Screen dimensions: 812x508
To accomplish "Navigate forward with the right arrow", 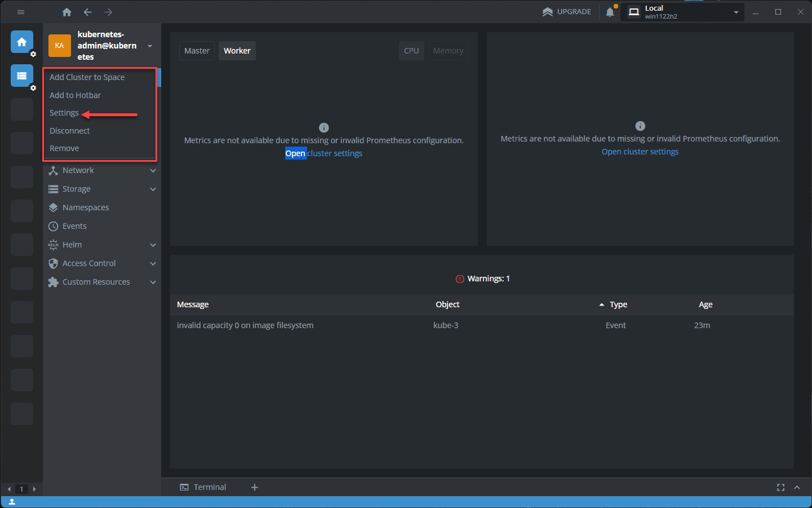I will click(x=108, y=12).
